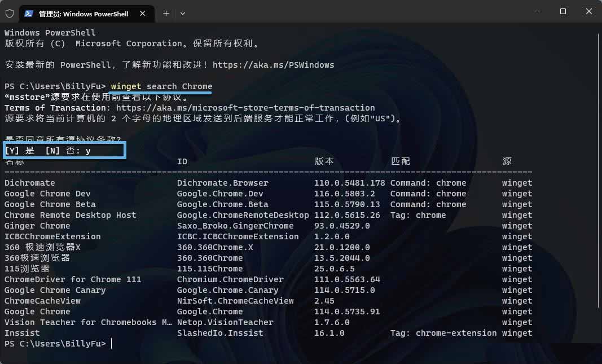Image resolution: width=602 pixels, height=364 pixels.
Task: Click the '115.115Chrome' ID
Action: [210, 269]
